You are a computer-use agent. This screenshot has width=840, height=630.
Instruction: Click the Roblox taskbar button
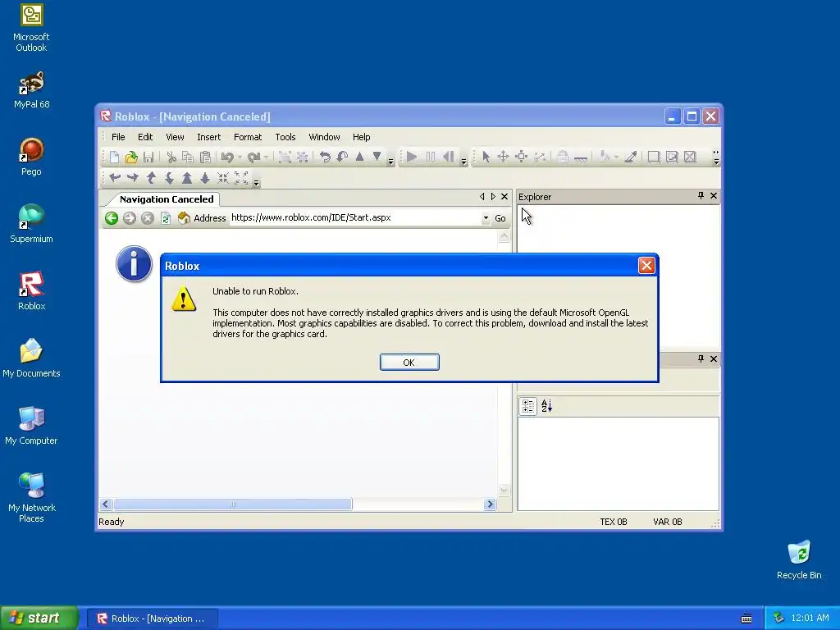(x=153, y=619)
